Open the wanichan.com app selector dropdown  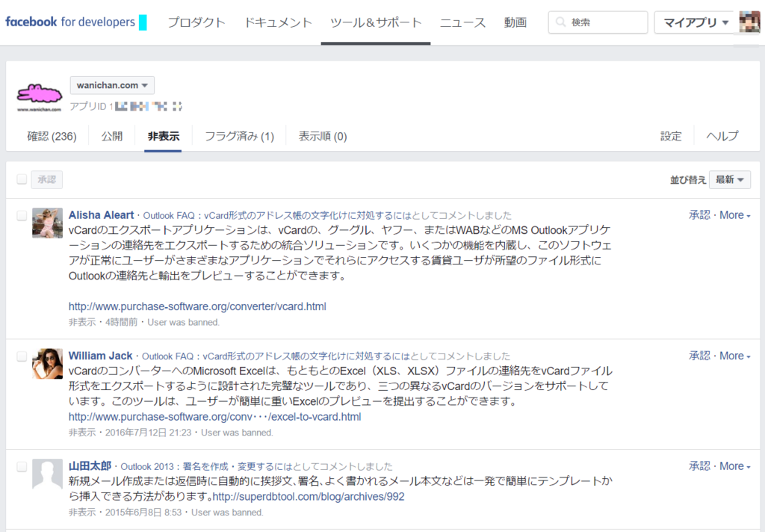click(x=112, y=85)
